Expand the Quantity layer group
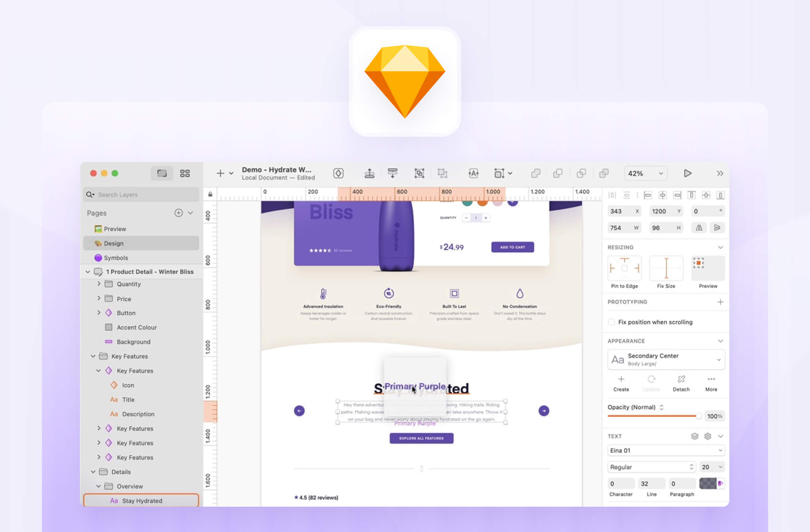This screenshot has height=532, width=810. point(99,284)
